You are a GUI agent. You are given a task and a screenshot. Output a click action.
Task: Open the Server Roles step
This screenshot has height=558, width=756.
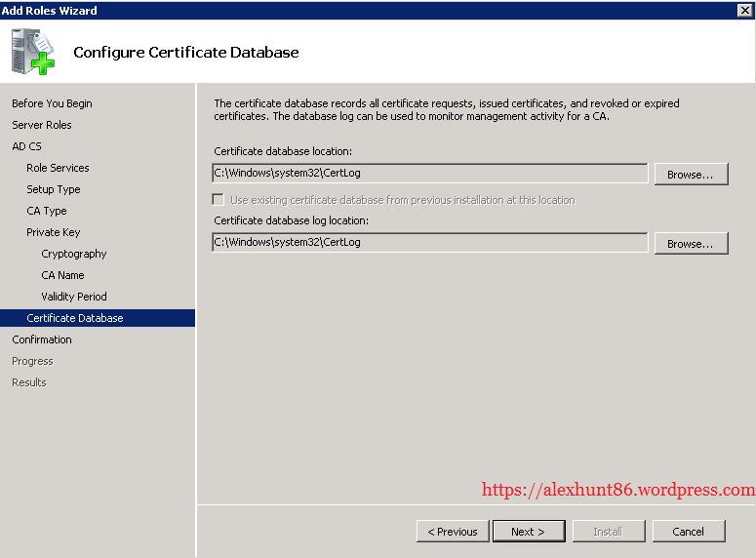[42, 125]
